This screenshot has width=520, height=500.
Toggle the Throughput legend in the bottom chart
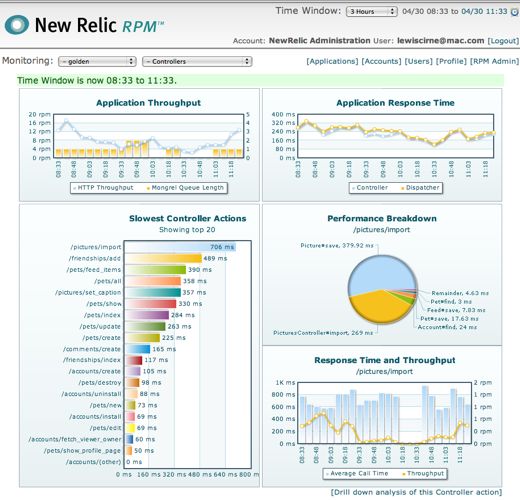pos(423,474)
